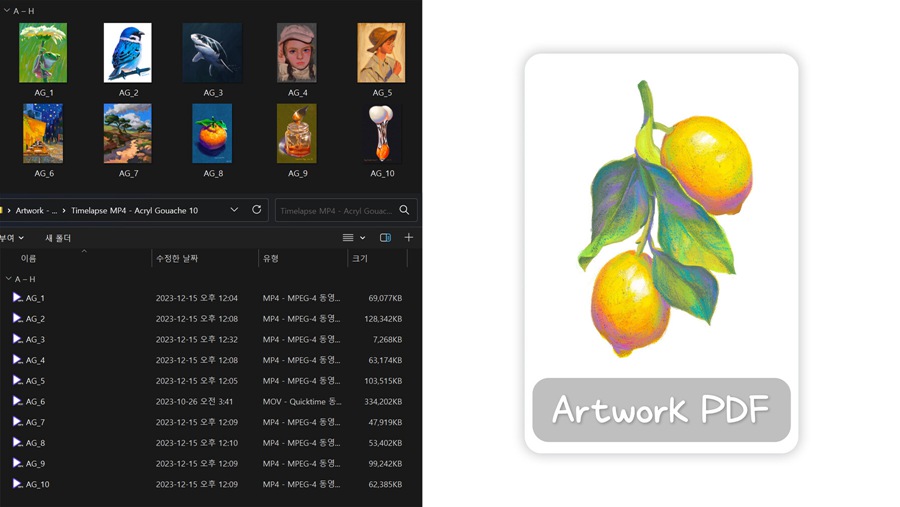Expand the address bar history dropdown
Image resolution: width=900 pixels, height=507 pixels.
pos(234,210)
